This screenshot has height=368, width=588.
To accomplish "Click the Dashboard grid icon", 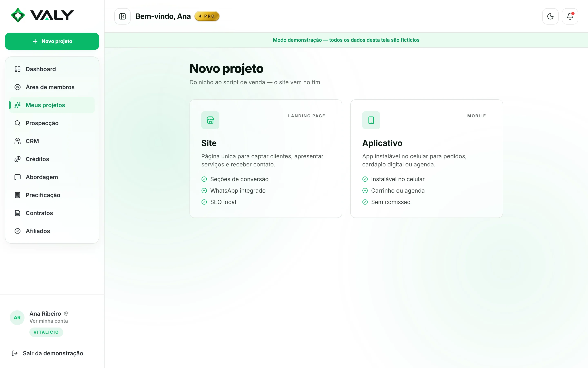I will pos(18,69).
